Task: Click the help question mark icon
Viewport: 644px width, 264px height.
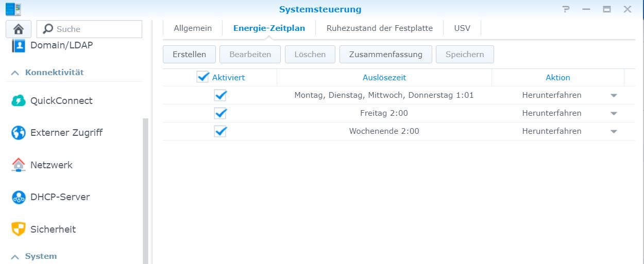Action: tap(566, 9)
